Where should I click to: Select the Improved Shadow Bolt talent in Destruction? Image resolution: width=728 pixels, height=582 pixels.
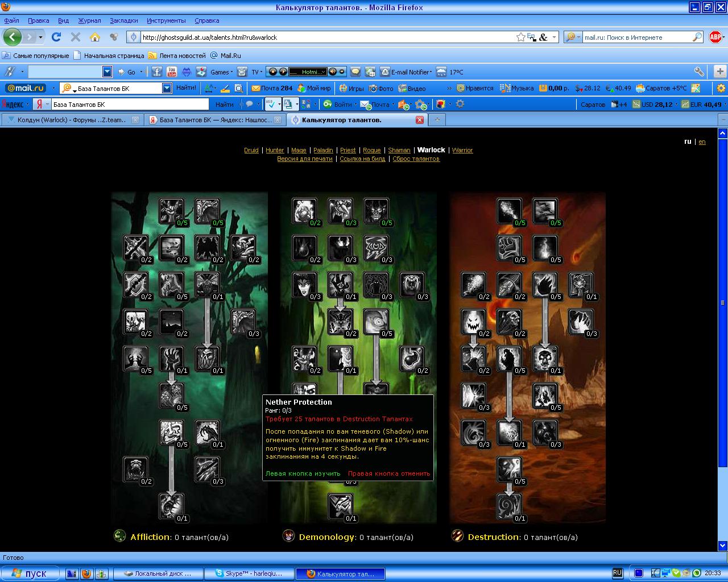(x=509, y=211)
